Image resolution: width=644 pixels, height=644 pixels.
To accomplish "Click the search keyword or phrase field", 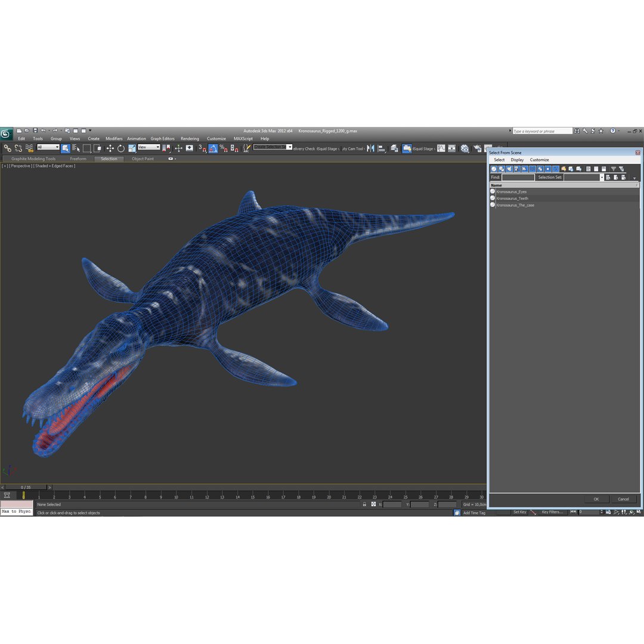I will (542, 131).
